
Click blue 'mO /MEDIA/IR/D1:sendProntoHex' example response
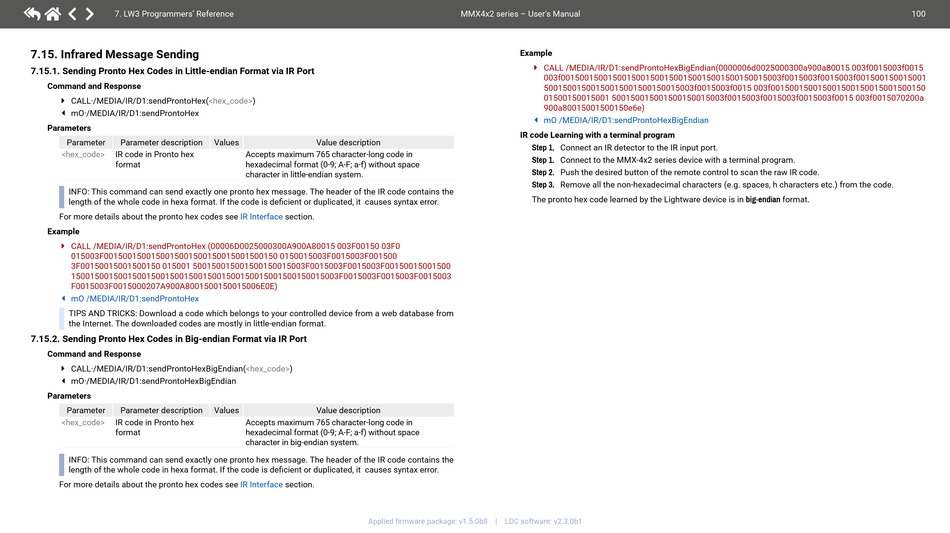(135, 299)
